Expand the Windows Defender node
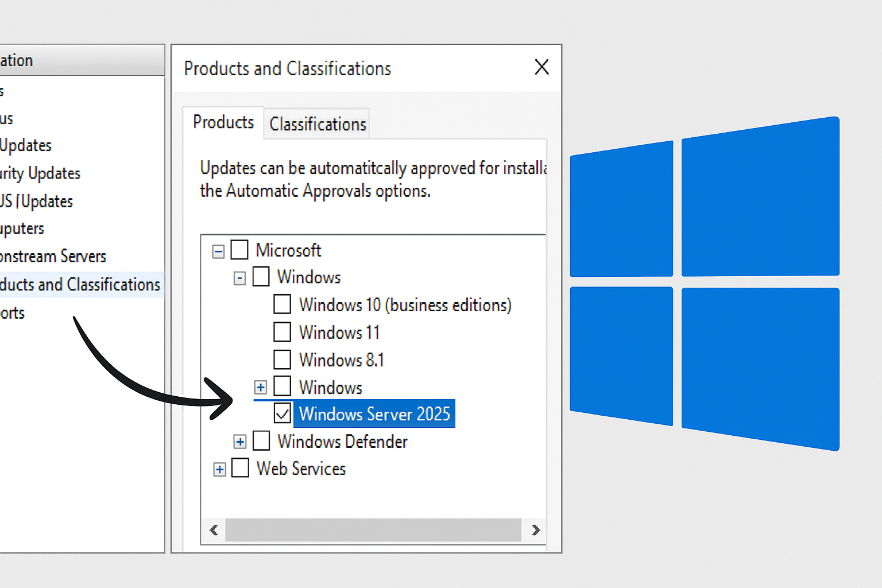The height and width of the screenshot is (588, 882). (x=239, y=442)
